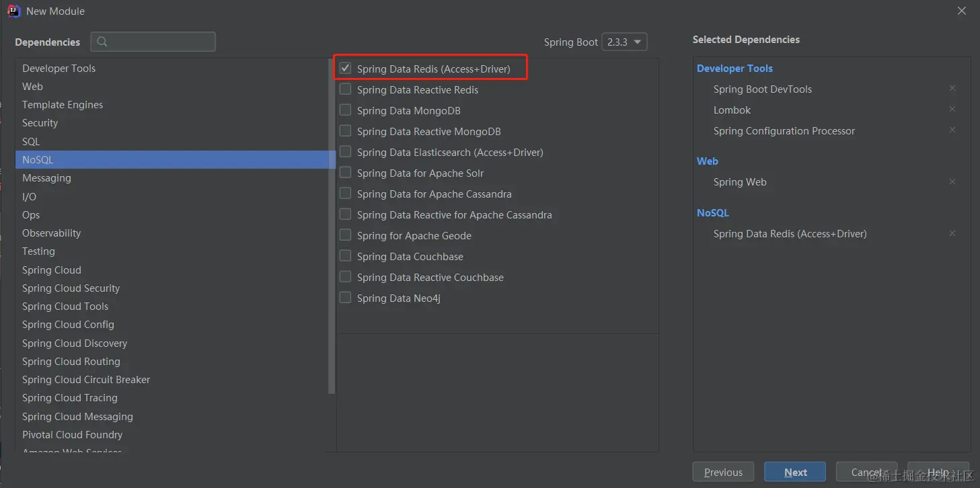Tick the Spring Data Neo4j checkbox
Viewport: 980px width, 488px height.
click(346, 298)
